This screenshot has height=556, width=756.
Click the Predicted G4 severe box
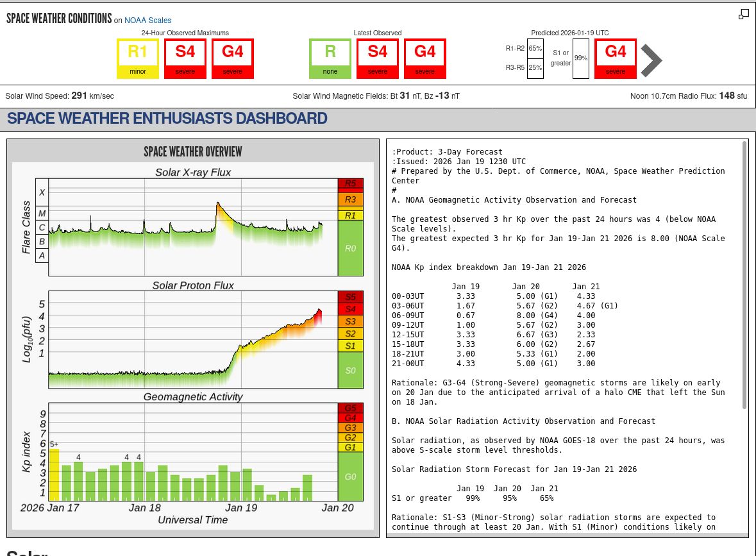615,59
